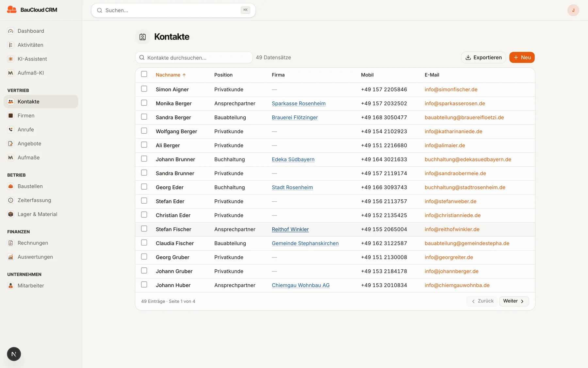Click the name Johann Gruber
This screenshot has height=368, width=588.
tap(174, 272)
